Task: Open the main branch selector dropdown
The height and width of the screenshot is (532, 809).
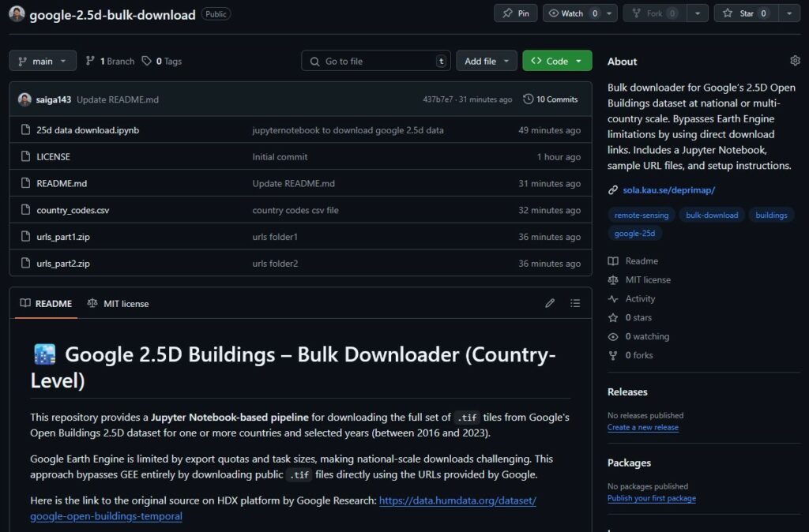Action: (x=43, y=61)
